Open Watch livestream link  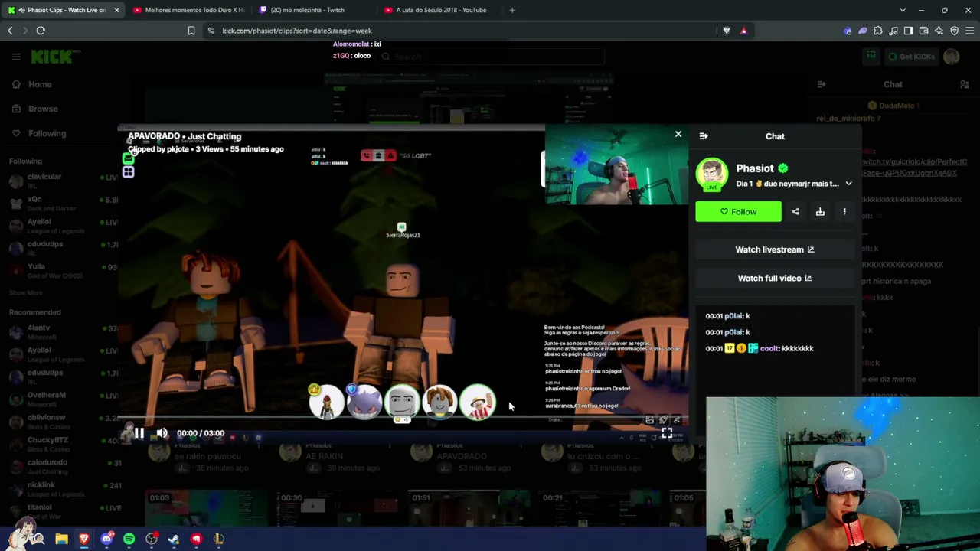click(774, 249)
